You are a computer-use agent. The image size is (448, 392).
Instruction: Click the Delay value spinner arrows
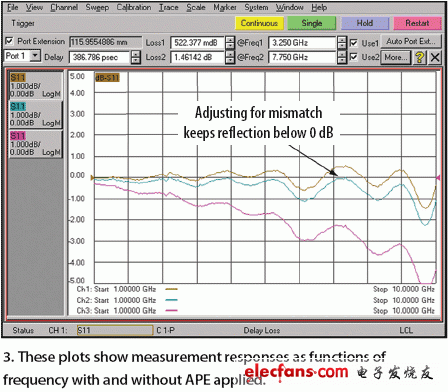pyautogui.click(x=135, y=57)
